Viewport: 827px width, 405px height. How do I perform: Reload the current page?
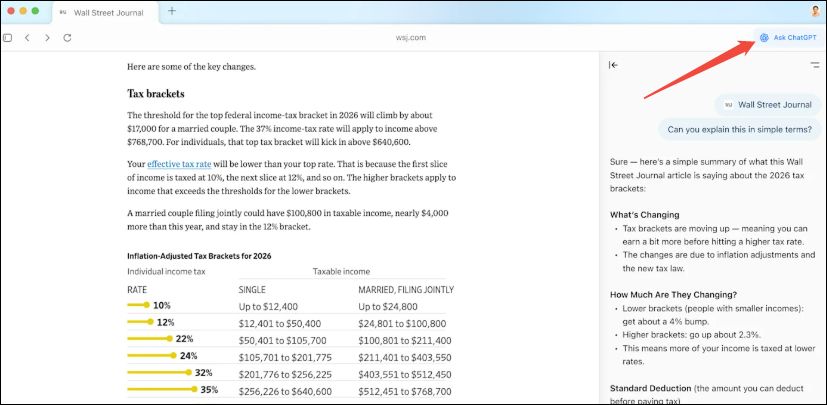point(67,37)
